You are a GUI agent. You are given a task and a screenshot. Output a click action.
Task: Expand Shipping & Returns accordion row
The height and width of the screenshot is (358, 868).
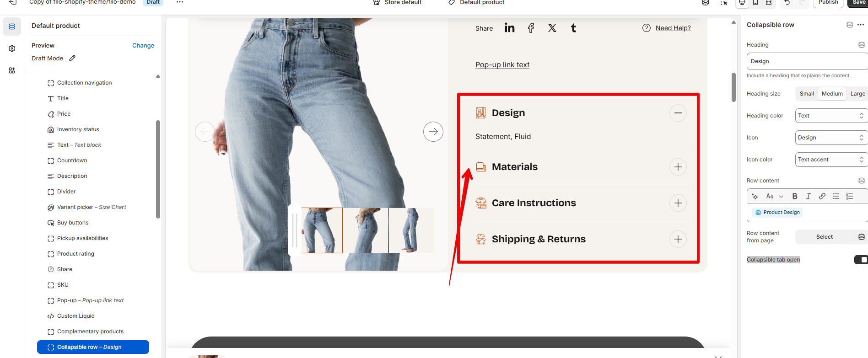678,239
